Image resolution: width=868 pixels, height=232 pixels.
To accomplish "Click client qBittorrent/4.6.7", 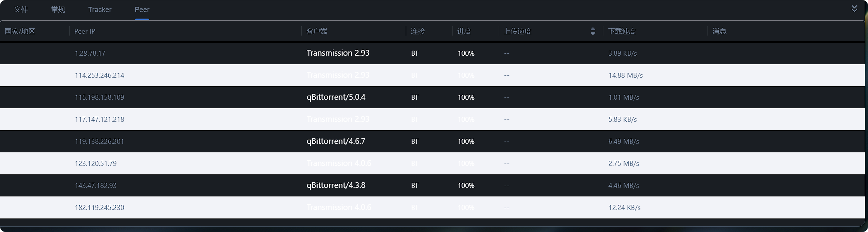I will point(336,141).
